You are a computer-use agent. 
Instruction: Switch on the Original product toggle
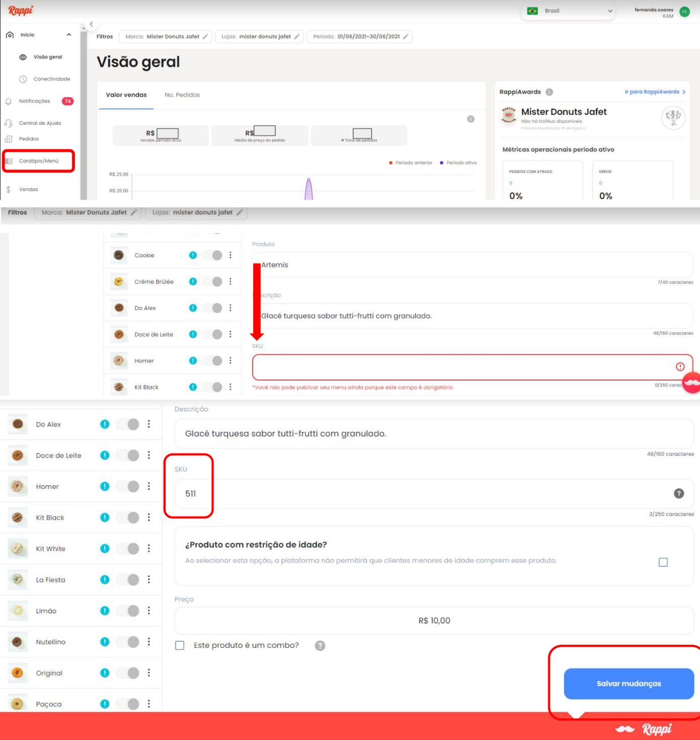pos(127,673)
